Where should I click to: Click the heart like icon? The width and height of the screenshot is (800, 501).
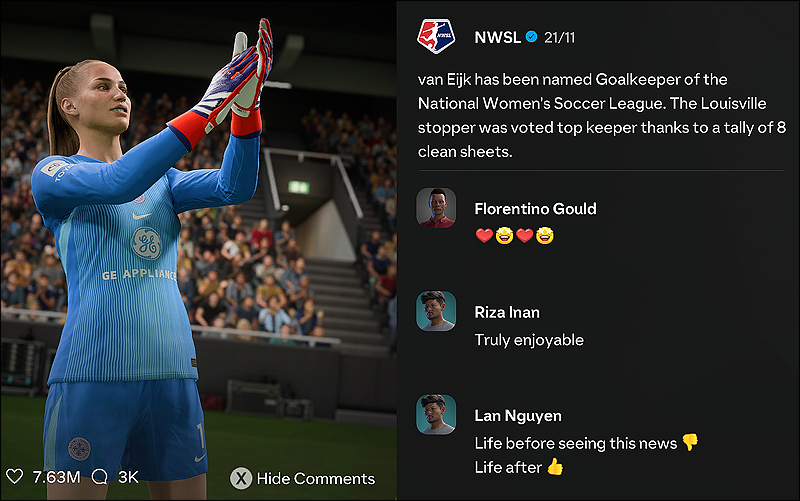tap(14, 477)
